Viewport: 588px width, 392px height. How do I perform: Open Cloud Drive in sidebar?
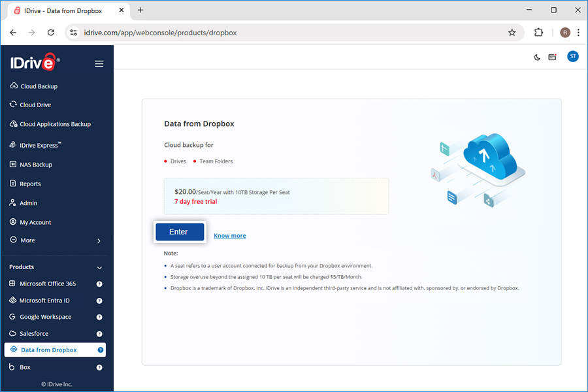(x=30, y=105)
